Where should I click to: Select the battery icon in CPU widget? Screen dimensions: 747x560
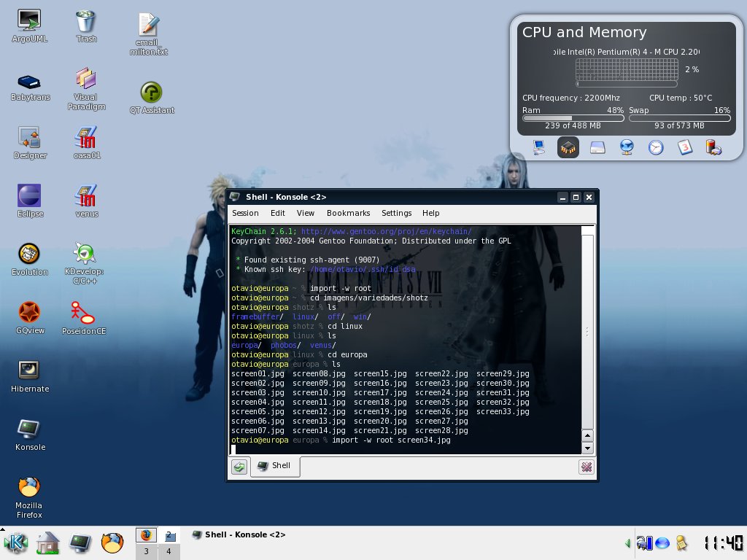coord(713,147)
